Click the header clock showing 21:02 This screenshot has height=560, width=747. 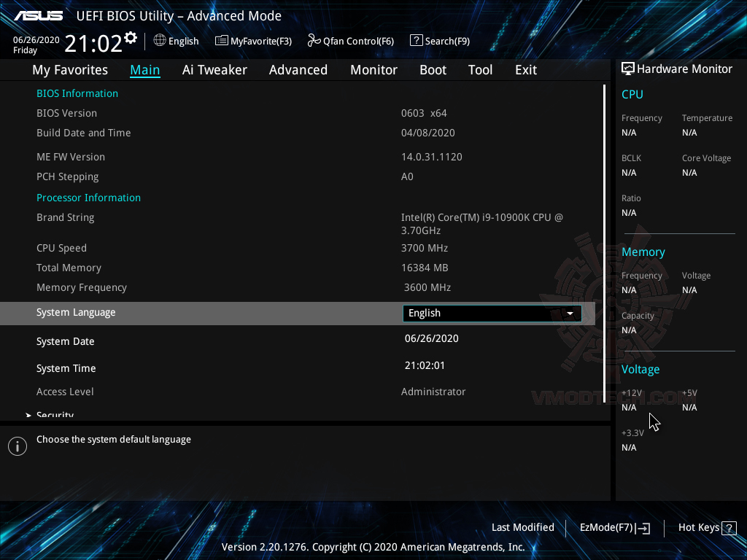pos(93,43)
